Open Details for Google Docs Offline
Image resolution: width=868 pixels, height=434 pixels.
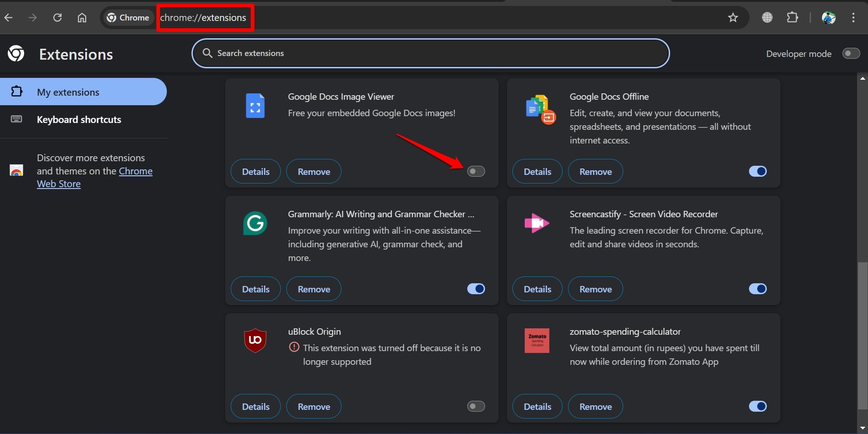[x=537, y=172]
